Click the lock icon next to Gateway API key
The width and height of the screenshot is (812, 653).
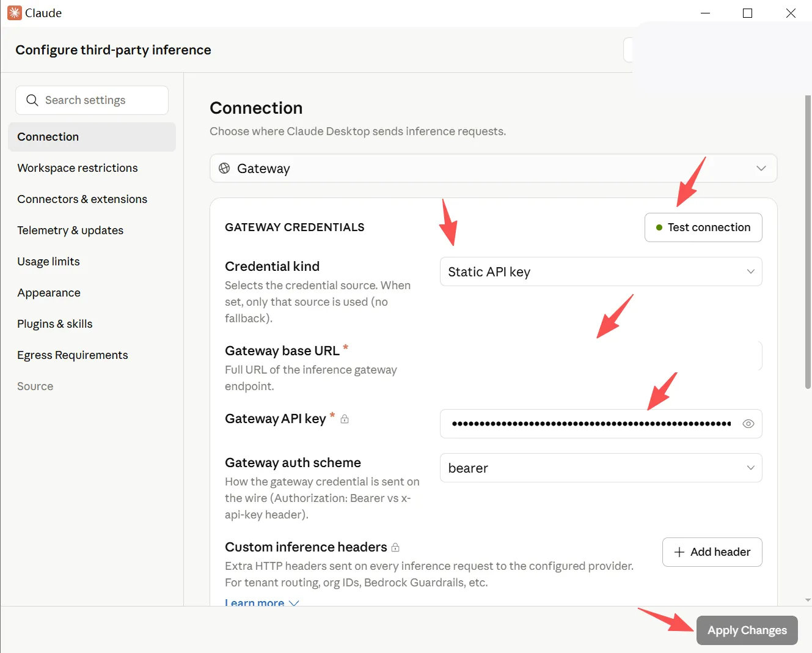click(345, 419)
